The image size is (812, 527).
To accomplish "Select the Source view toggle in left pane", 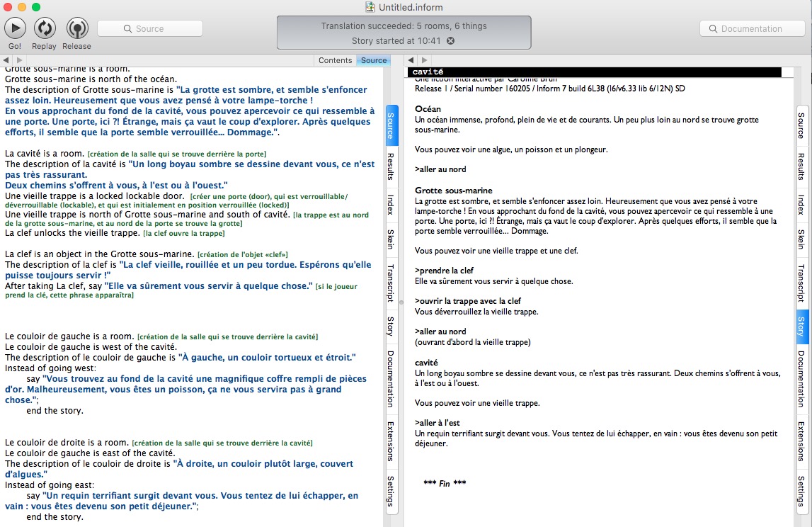I will click(374, 60).
